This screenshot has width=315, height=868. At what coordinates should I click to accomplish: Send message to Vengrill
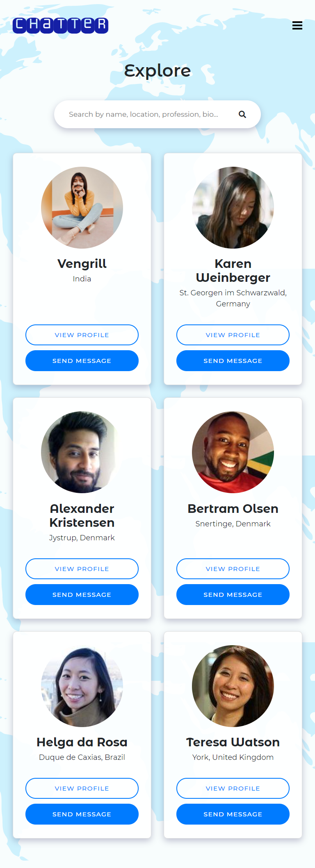82,360
